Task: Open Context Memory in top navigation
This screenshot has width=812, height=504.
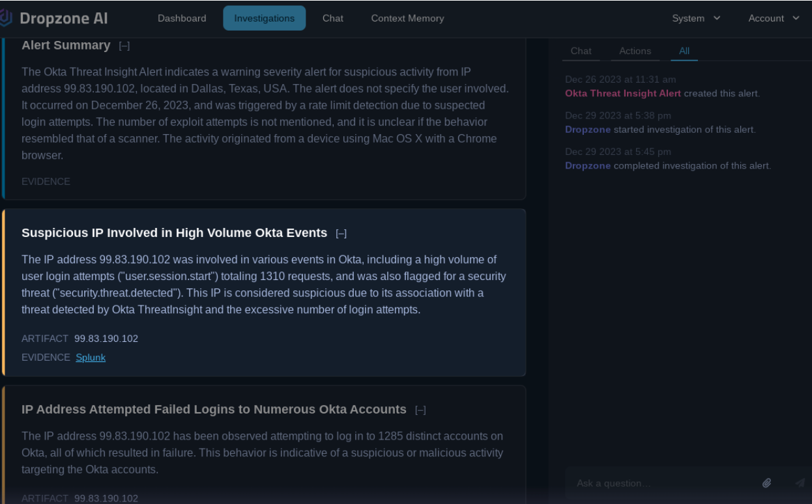Action: (x=407, y=18)
